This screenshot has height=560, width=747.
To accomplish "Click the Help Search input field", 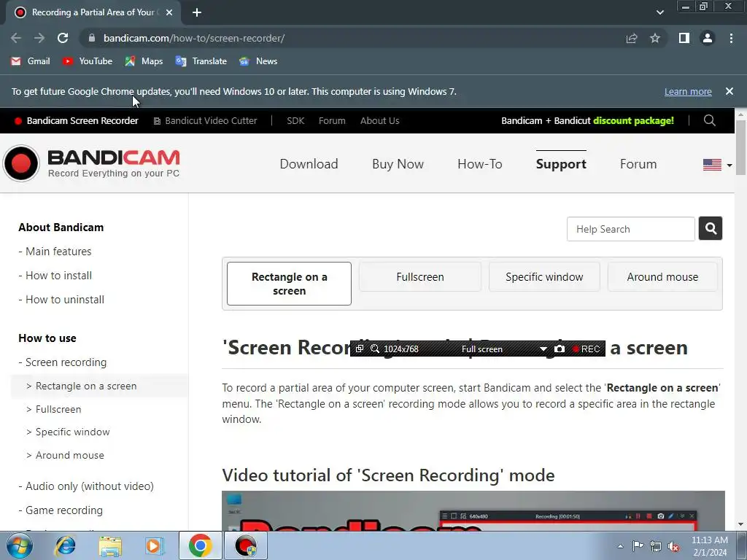I will [631, 229].
